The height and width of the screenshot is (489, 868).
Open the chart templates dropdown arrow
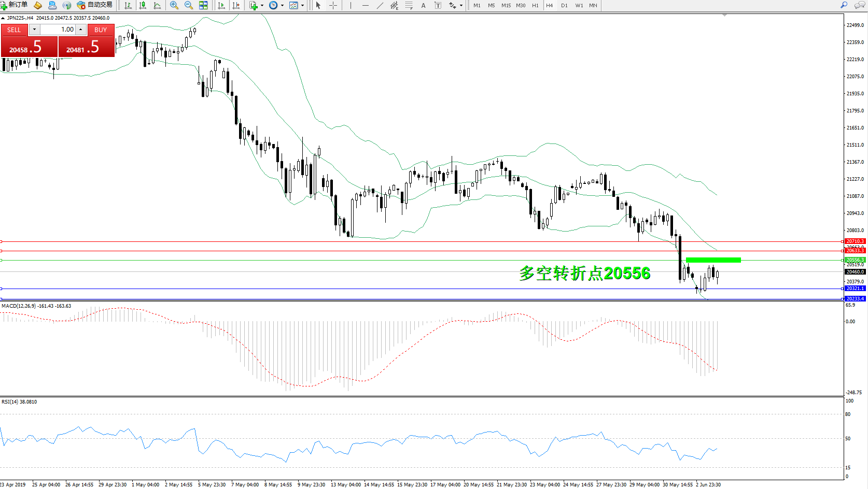(x=302, y=5)
